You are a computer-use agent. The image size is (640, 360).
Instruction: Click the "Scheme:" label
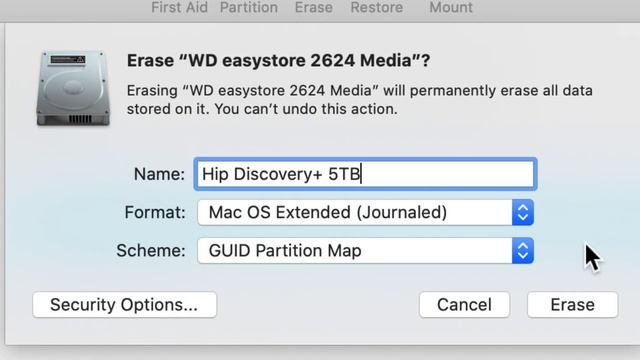(151, 251)
